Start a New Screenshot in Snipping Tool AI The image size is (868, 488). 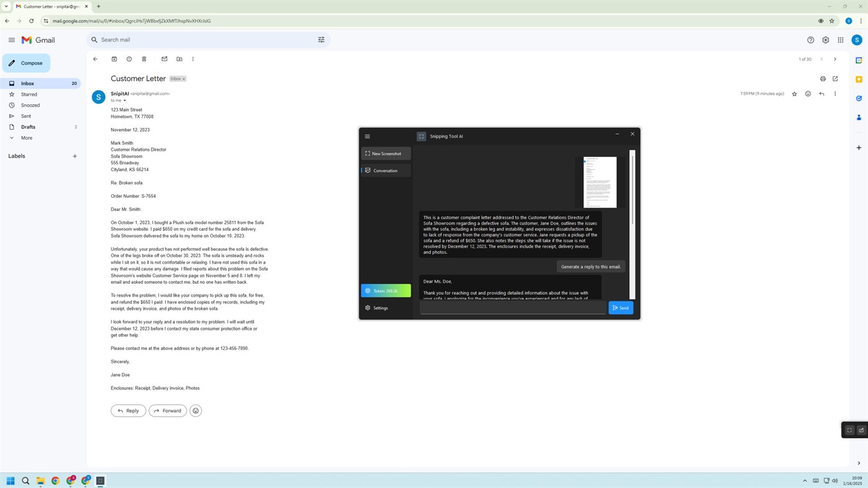pos(385,153)
